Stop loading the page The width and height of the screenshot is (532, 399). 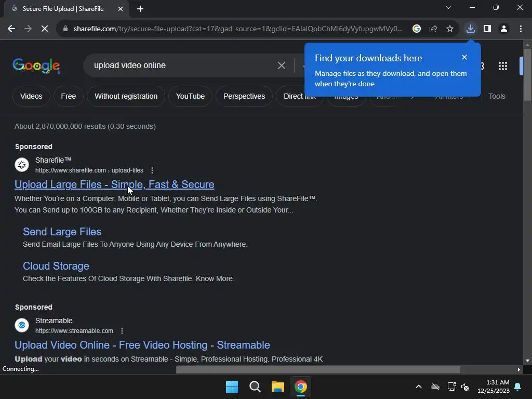click(45, 29)
